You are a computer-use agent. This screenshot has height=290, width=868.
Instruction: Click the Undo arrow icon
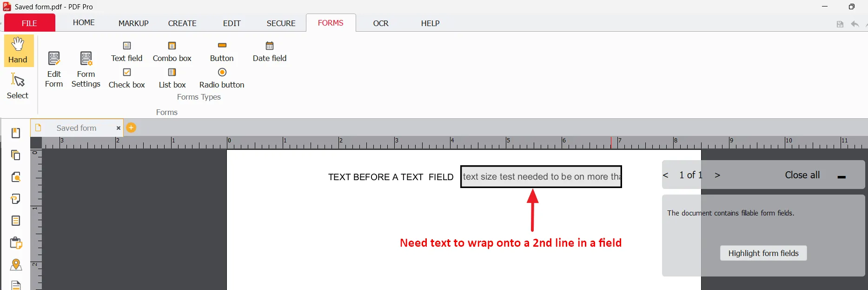(x=855, y=24)
